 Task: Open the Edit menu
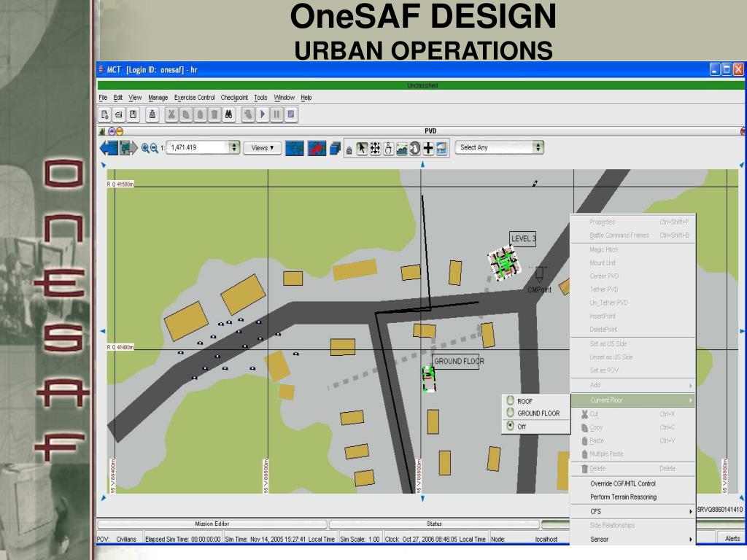117,98
